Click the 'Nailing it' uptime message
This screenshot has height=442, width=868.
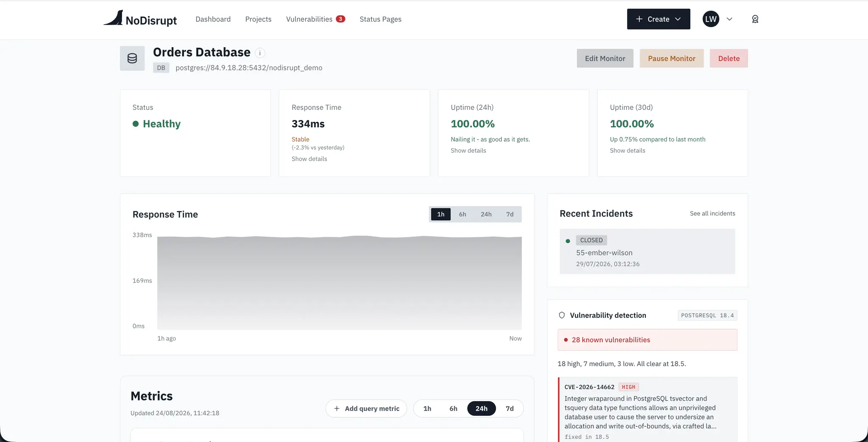tap(490, 139)
